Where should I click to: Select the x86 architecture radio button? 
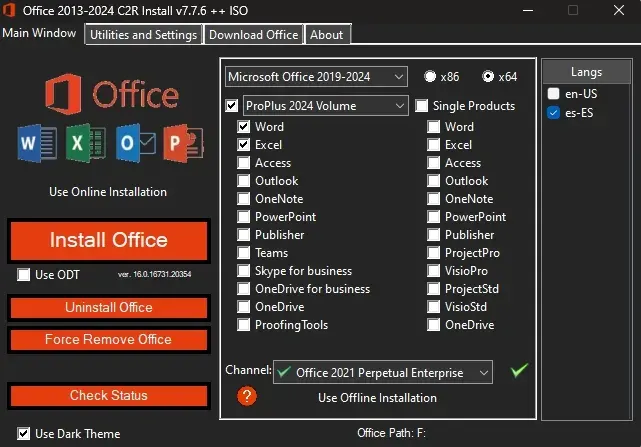[430, 76]
